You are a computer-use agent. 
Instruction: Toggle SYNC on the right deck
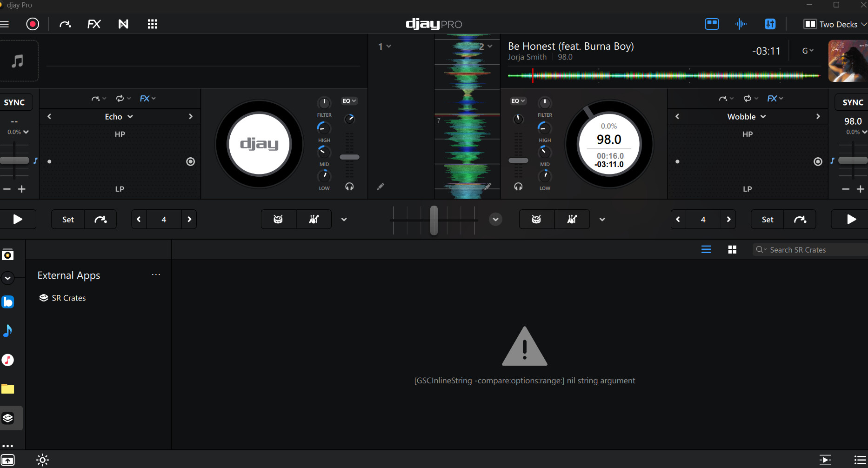(852, 102)
